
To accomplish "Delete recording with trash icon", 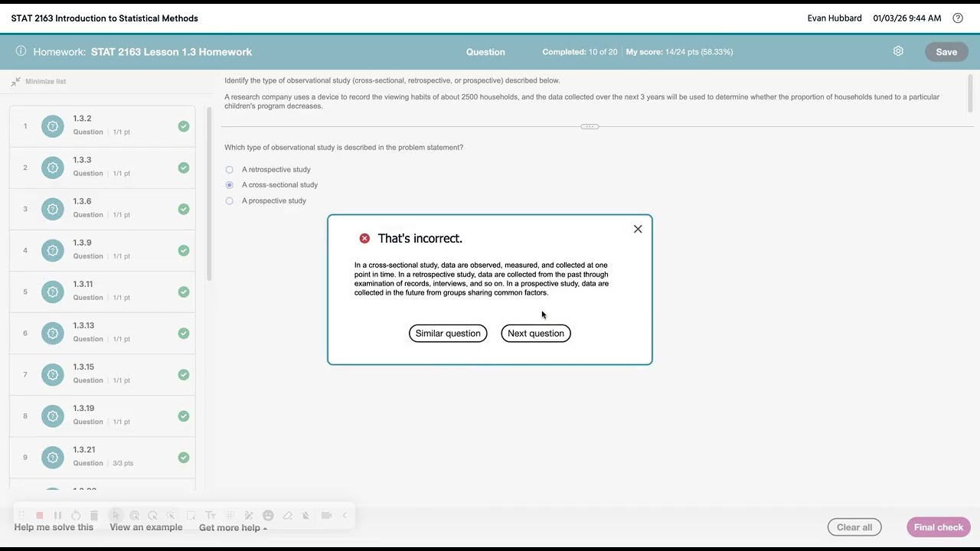I will (94, 516).
